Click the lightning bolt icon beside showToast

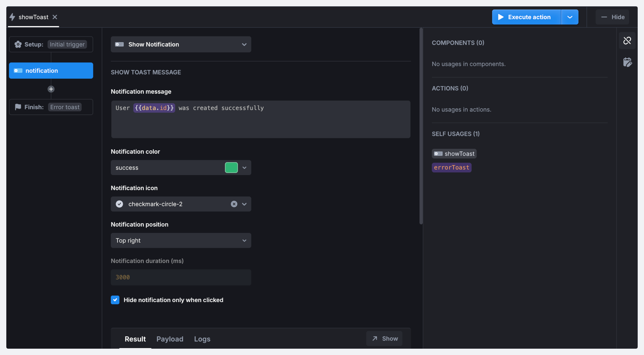[12, 17]
